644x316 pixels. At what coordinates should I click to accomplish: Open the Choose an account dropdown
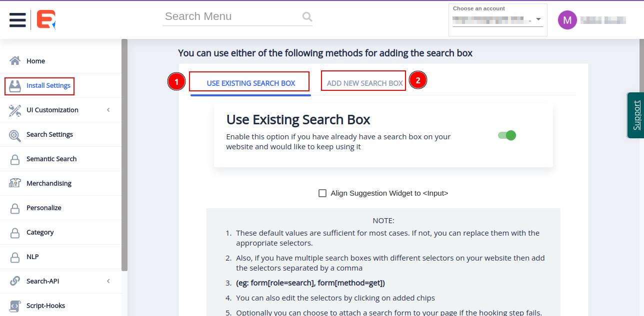click(x=497, y=20)
